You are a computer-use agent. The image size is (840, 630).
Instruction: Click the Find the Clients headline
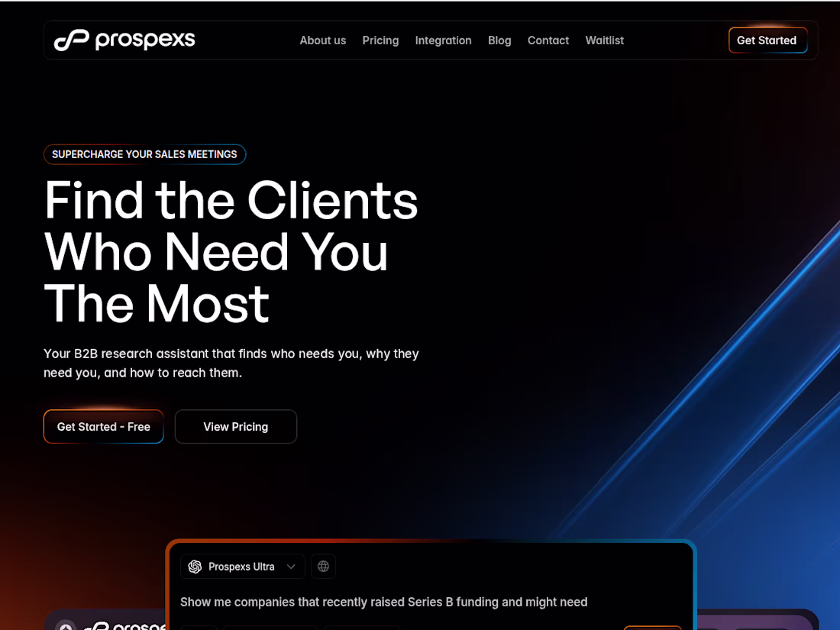pyautogui.click(x=231, y=251)
